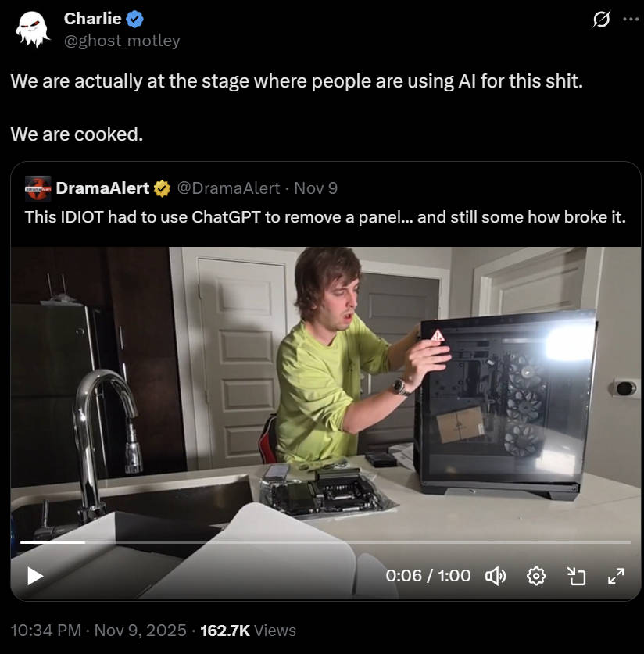The width and height of the screenshot is (644, 654).
Task: Click the DramaAlert profile avatar
Action: 38,188
